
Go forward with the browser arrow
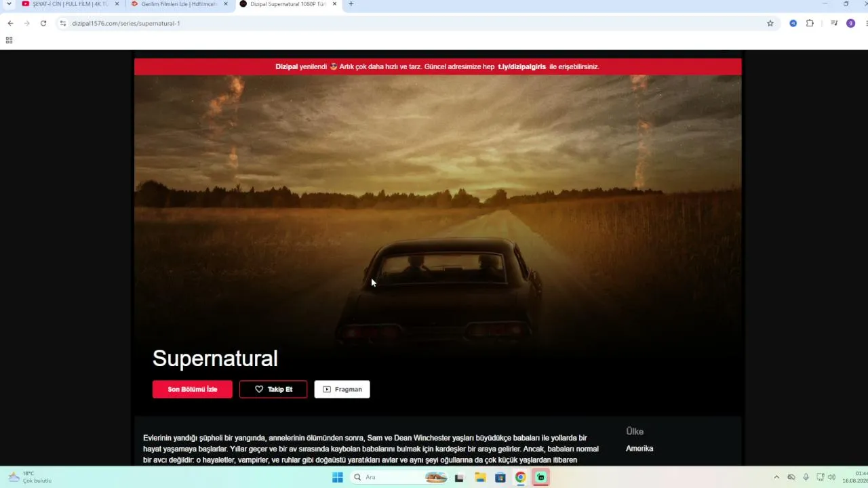tap(27, 23)
